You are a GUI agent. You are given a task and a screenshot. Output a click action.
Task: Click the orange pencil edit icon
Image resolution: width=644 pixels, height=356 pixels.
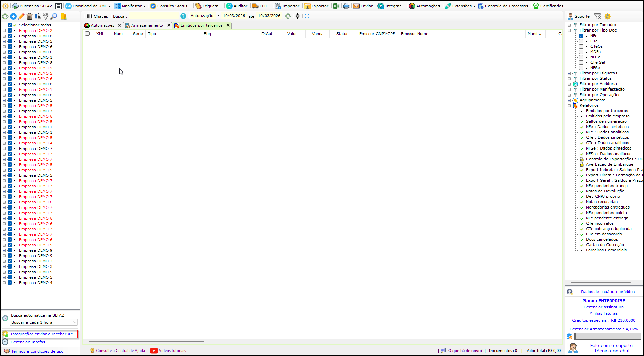pos(21,16)
